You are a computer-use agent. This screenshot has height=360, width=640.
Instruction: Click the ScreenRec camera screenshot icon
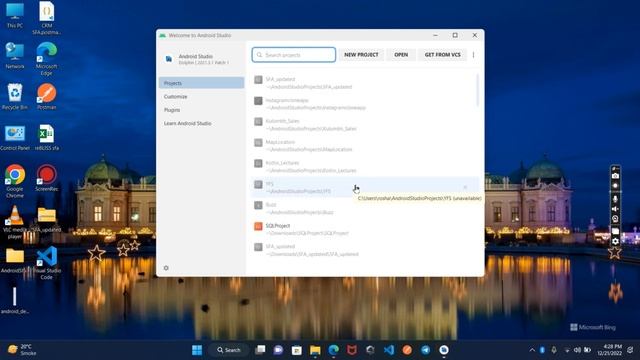coord(615,176)
